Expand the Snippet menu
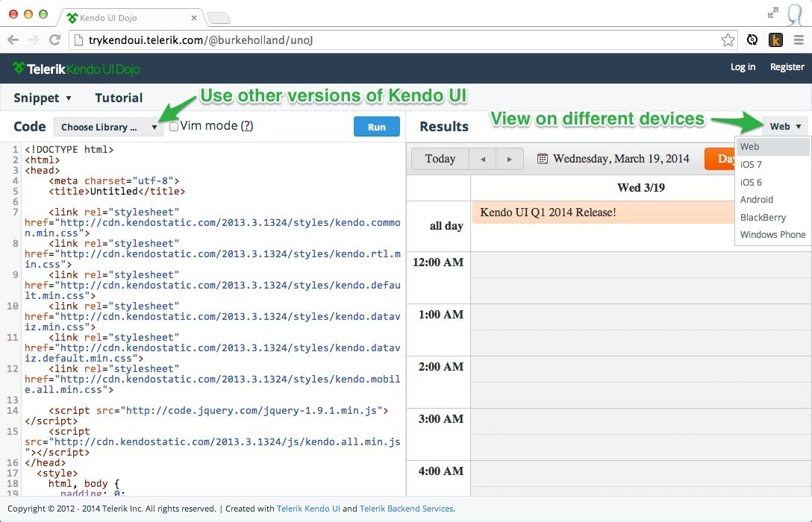The height and width of the screenshot is (522, 812). pos(42,98)
